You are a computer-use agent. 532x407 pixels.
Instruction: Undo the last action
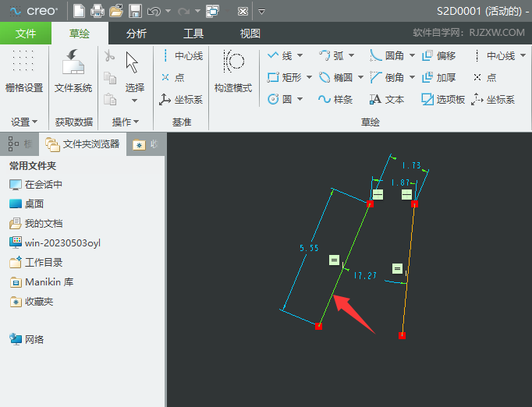pyautogui.click(x=154, y=12)
